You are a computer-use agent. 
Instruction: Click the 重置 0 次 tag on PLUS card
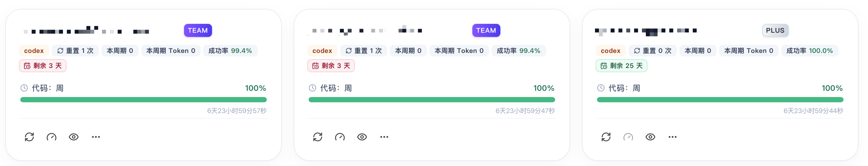(653, 51)
